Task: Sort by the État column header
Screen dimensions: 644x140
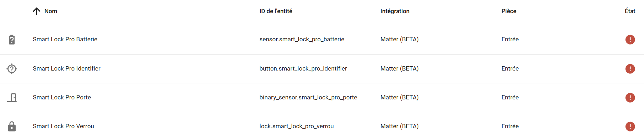Action: coord(630,11)
